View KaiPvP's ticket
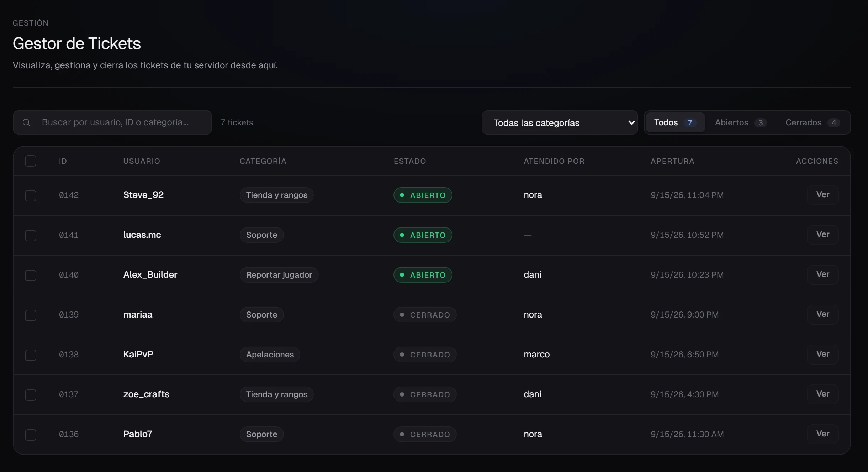Screen dimensions: 868x472 (822, 354)
